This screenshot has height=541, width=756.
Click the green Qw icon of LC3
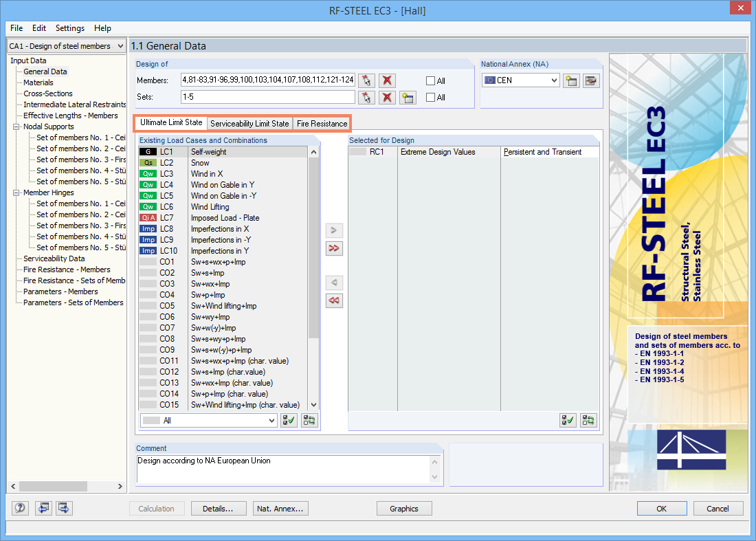click(x=148, y=174)
